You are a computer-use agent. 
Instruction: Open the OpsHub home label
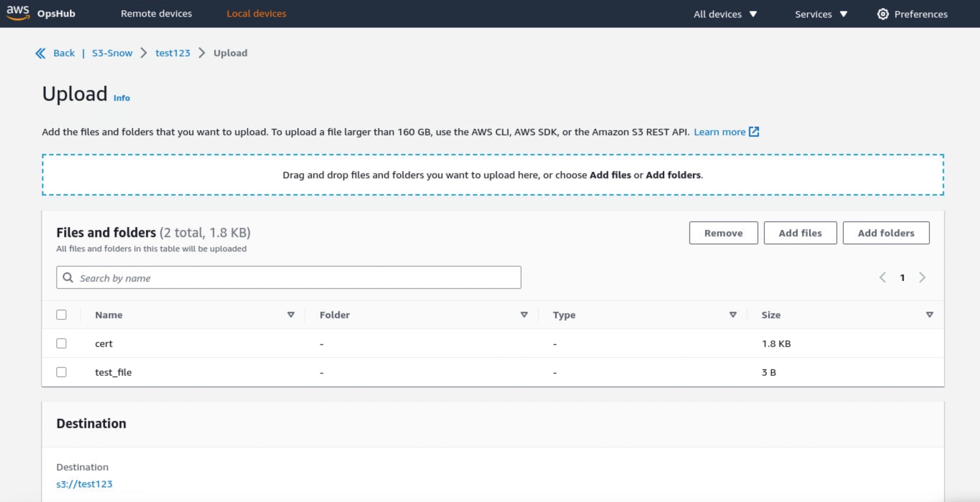point(56,13)
